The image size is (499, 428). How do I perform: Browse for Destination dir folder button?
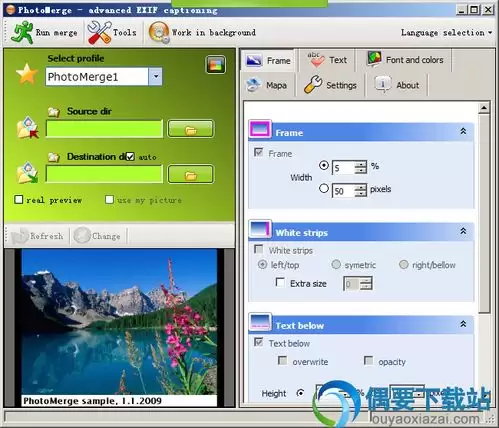tap(191, 174)
